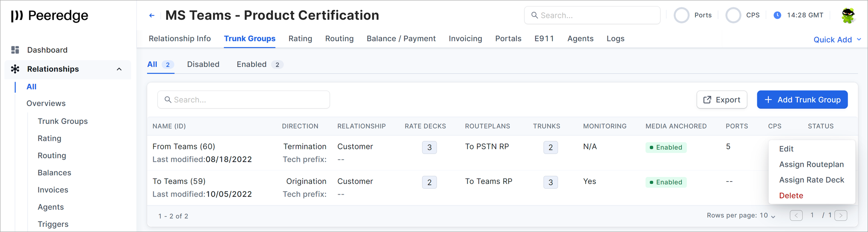Screen dimensions: 868x232
Task: Go to the next page of results
Action: [x=841, y=215]
